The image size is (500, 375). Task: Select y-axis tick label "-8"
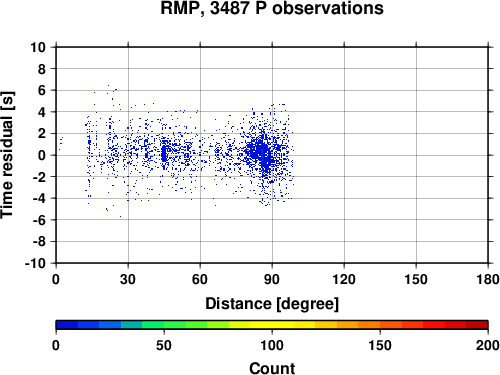[39, 241]
